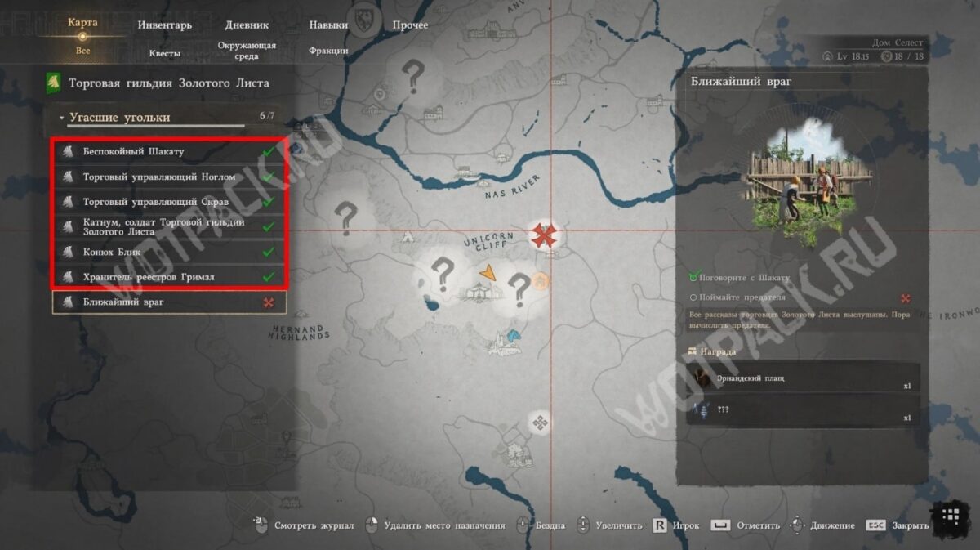Click the question mark marker at top of map
The image size is (980, 550).
coord(413,76)
